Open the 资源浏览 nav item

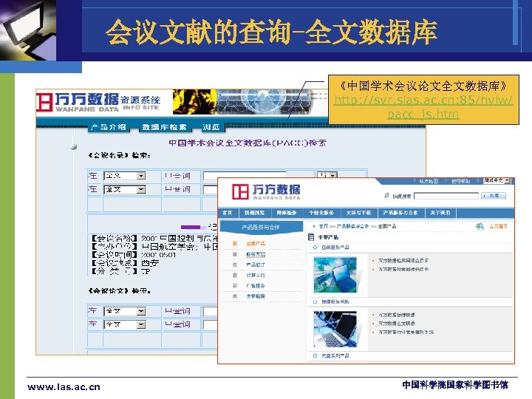point(254,213)
